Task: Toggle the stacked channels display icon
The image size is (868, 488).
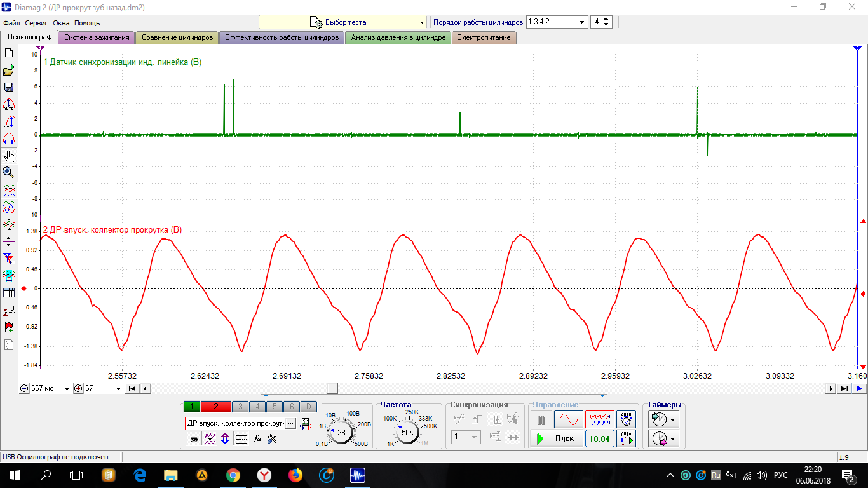Action: [9, 190]
